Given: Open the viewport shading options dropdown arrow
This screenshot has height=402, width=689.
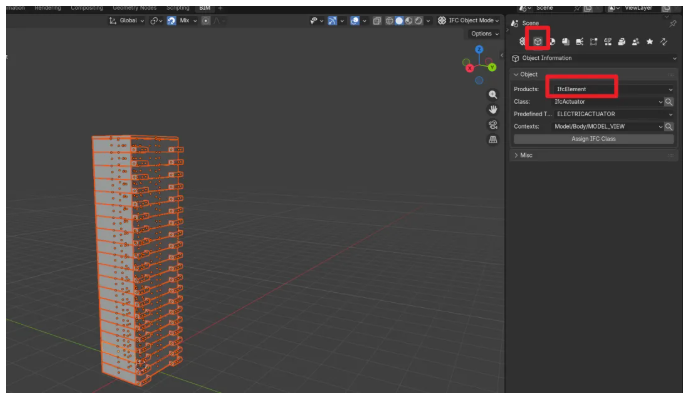Looking at the screenshot, I should pos(428,21).
